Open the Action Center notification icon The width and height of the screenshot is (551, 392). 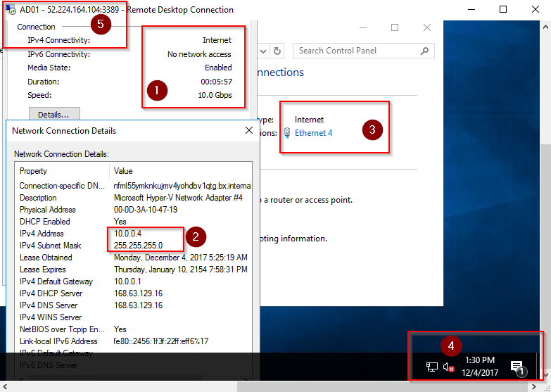[519, 368]
